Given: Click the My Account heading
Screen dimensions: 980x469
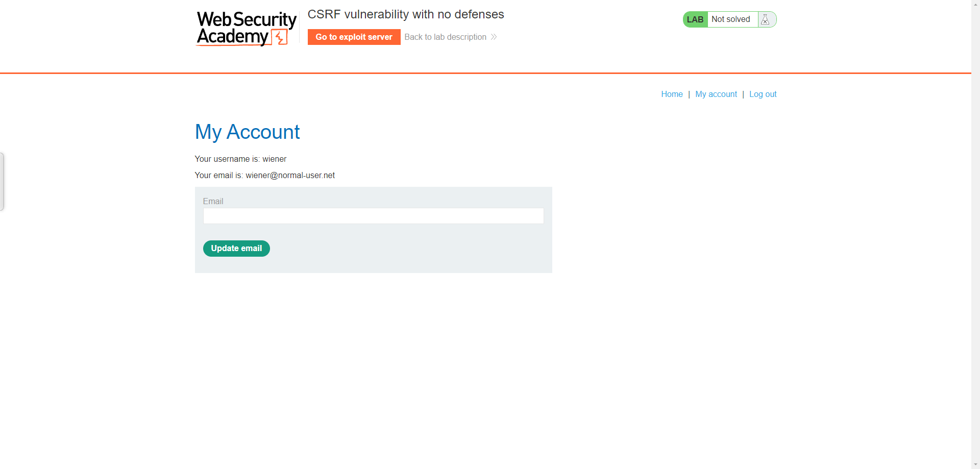Looking at the screenshot, I should [247, 132].
